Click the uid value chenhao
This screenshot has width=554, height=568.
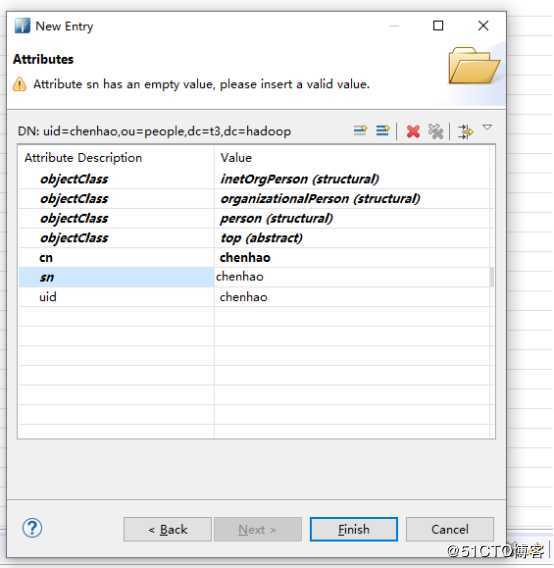tap(243, 297)
